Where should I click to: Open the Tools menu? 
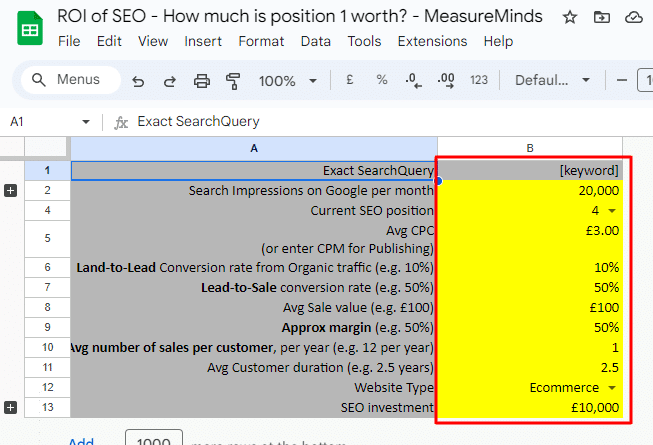coord(364,41)
